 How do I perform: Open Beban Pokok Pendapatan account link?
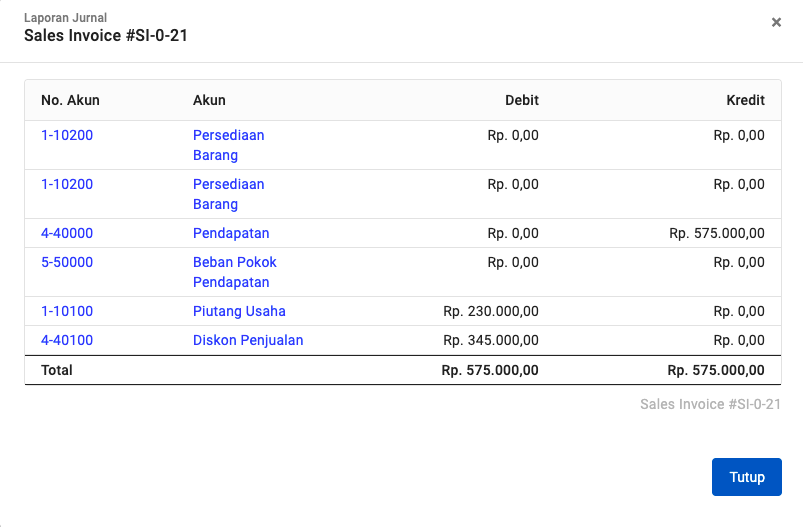[235, 272]
